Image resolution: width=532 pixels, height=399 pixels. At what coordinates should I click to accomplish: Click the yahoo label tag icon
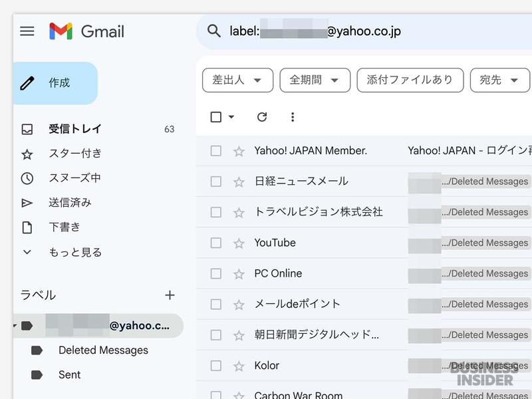pyautogui.click(x=27, y=326)
